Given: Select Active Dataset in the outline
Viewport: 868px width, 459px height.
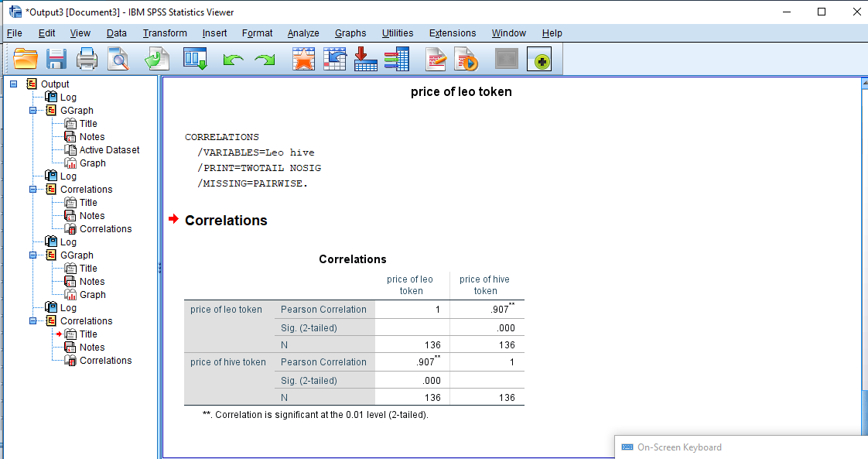Looking at the screenshot, I should pyautogui.click(x=109, y=150).
